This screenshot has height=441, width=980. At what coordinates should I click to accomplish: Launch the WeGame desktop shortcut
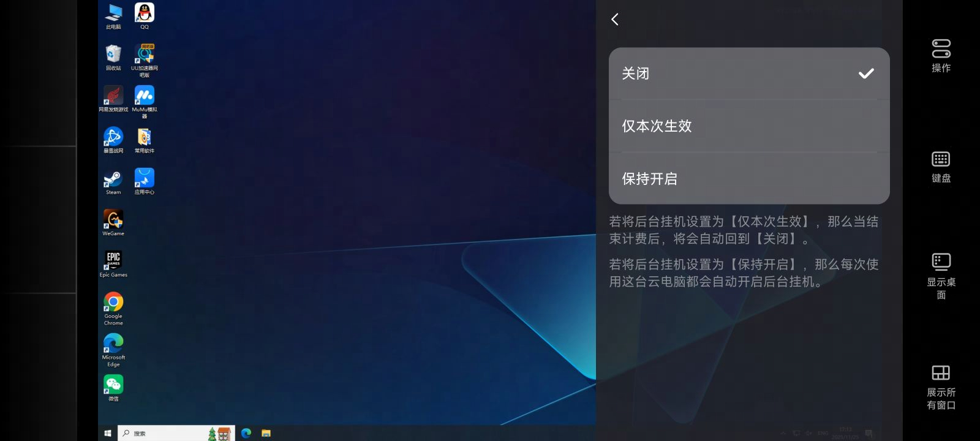(x=113, y=221)
